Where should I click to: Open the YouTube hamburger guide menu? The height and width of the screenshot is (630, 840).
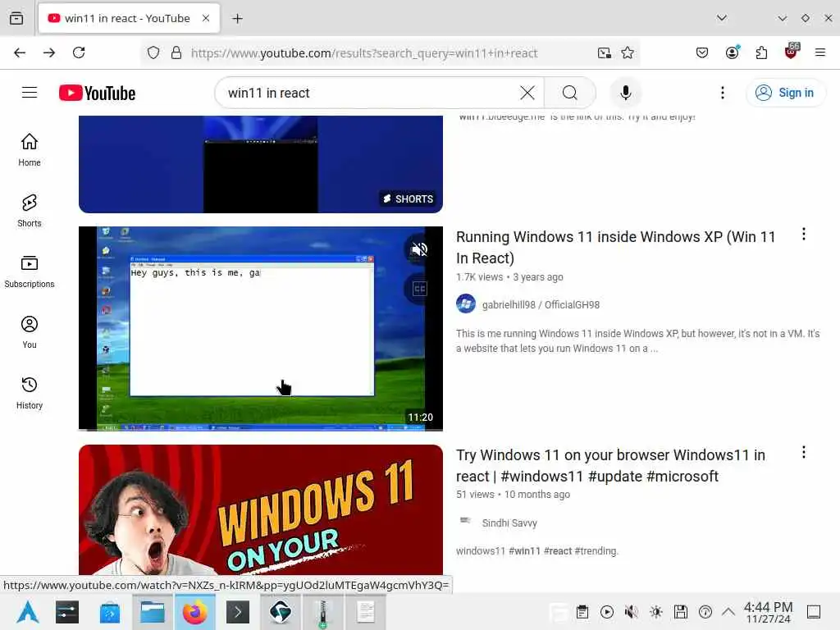coord(30,93)
